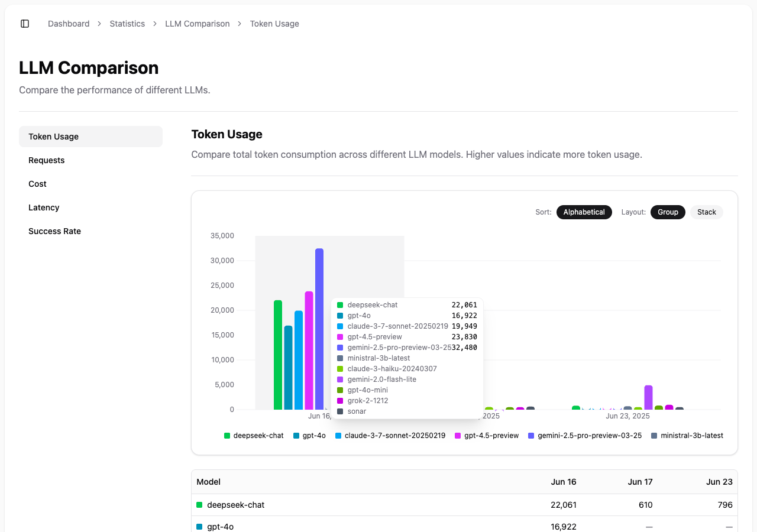The width and height of the screenshot is (757, 532).
Task: Open the Success Rate section
Action: [90, 231]
